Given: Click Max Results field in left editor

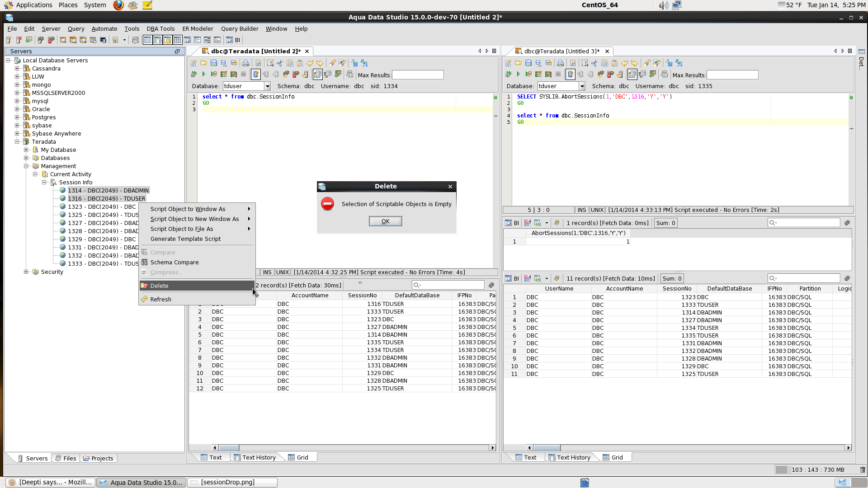Looking at the screenshot, I should [418, 75].
